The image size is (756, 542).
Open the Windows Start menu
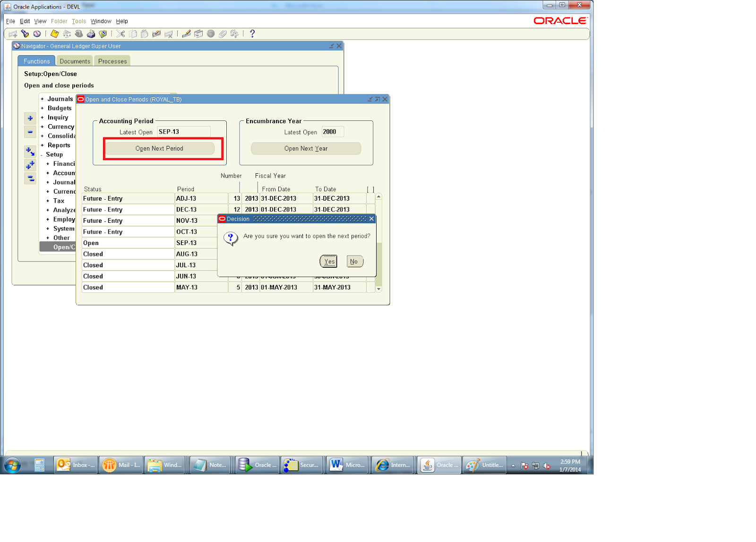click(13, 466)
